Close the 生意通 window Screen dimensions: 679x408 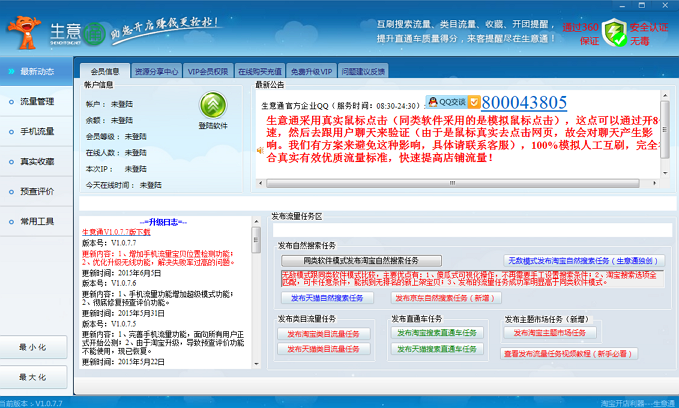665,6
